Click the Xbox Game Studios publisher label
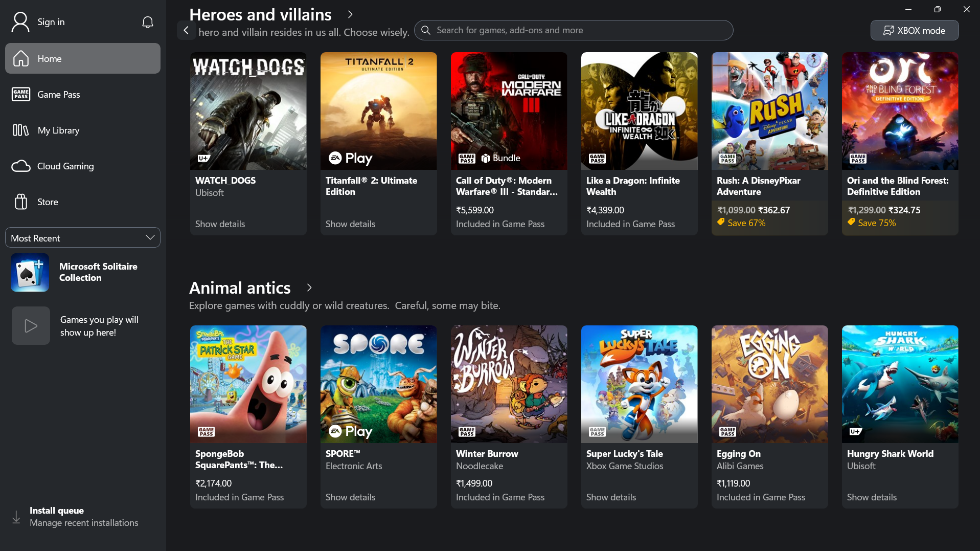The height and width of the screenshot is (551, 980). [x=625, y=466]
